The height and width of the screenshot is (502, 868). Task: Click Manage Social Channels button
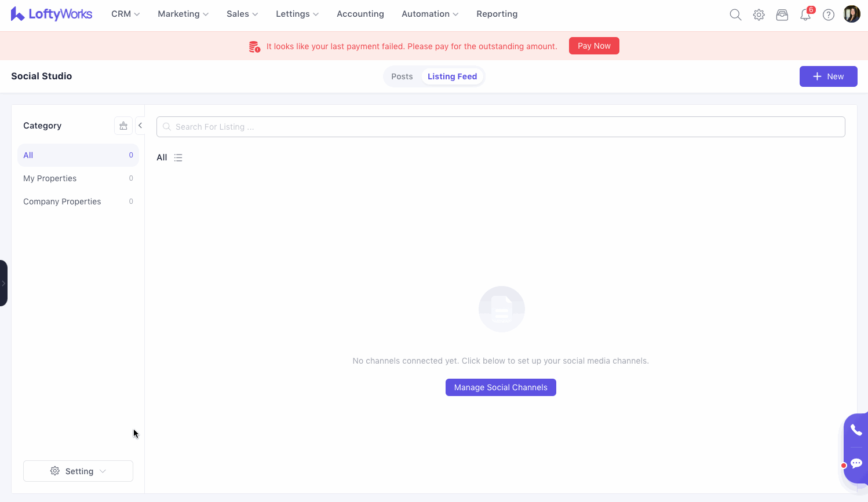[x=501, y=387]
